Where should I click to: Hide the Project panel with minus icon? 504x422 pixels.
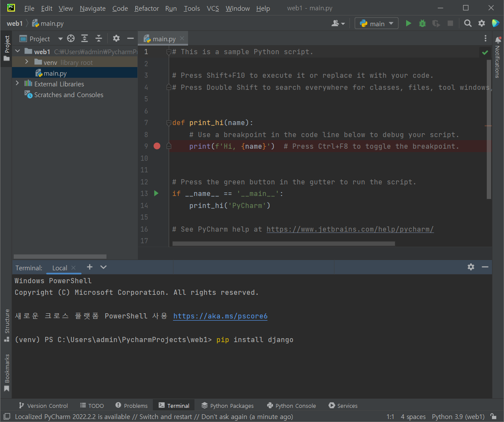point(130,39)
